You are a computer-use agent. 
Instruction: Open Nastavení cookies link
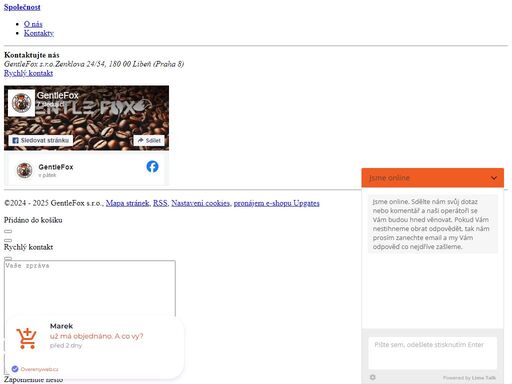200,203
